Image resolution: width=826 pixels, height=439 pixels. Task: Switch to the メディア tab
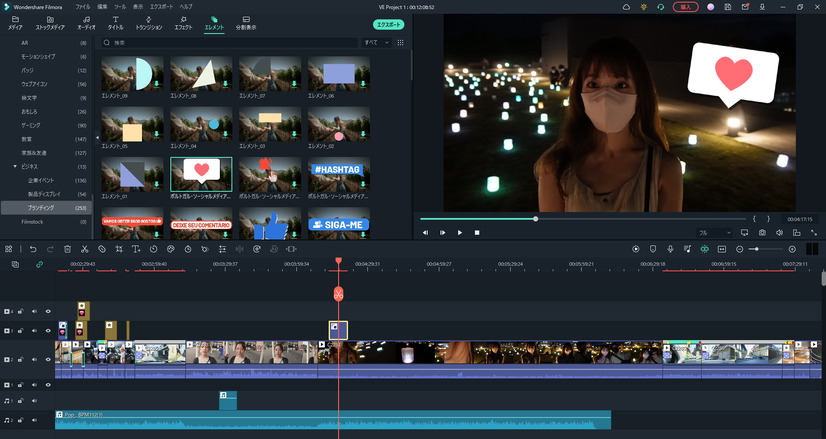15,23
